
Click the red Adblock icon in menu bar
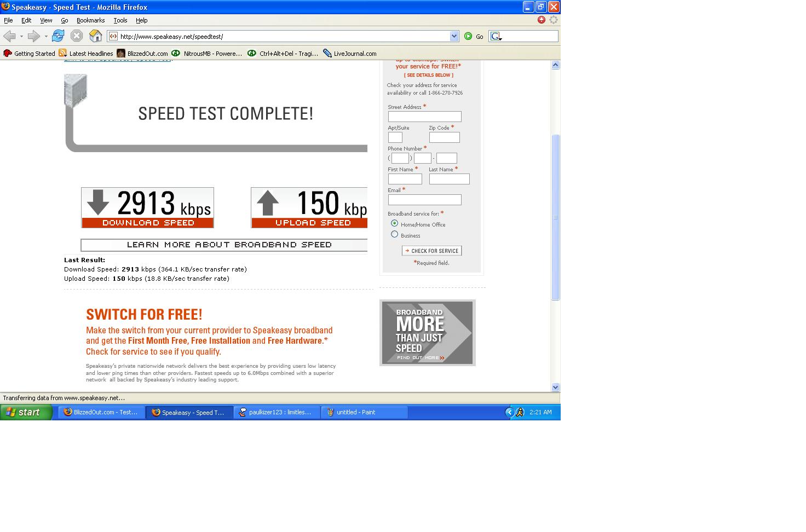542,20
